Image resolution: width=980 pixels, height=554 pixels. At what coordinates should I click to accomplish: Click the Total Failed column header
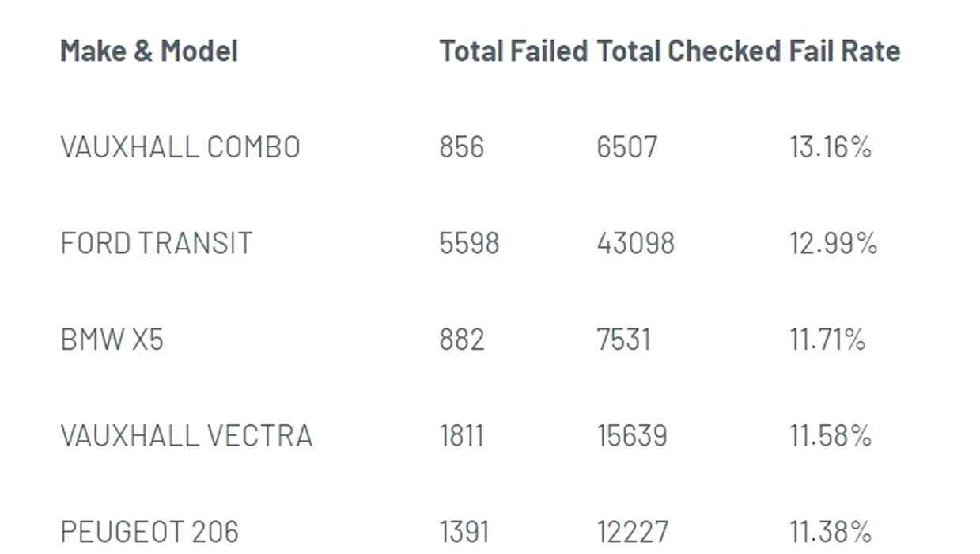tap(513, 51)
